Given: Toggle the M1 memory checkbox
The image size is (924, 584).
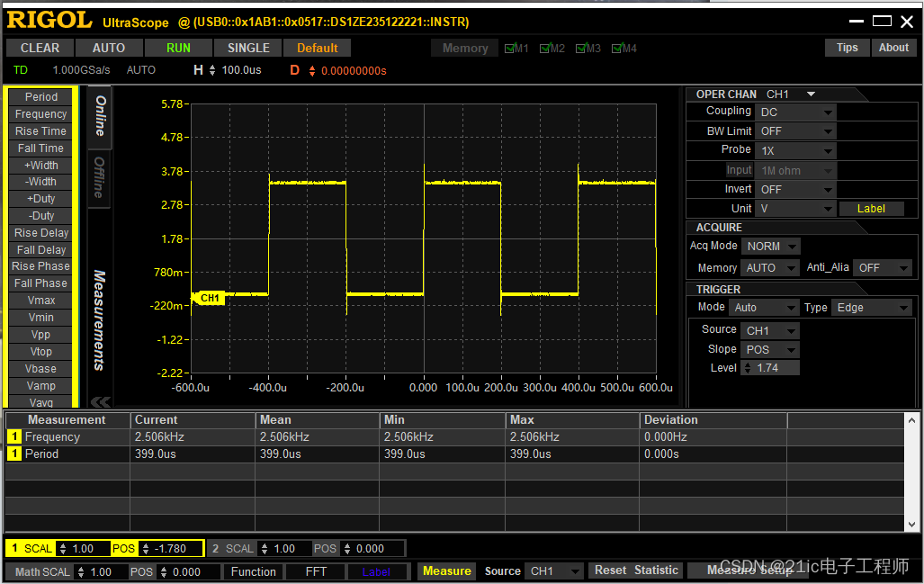Looking at the screenshot, I should [x=510, y=49].
